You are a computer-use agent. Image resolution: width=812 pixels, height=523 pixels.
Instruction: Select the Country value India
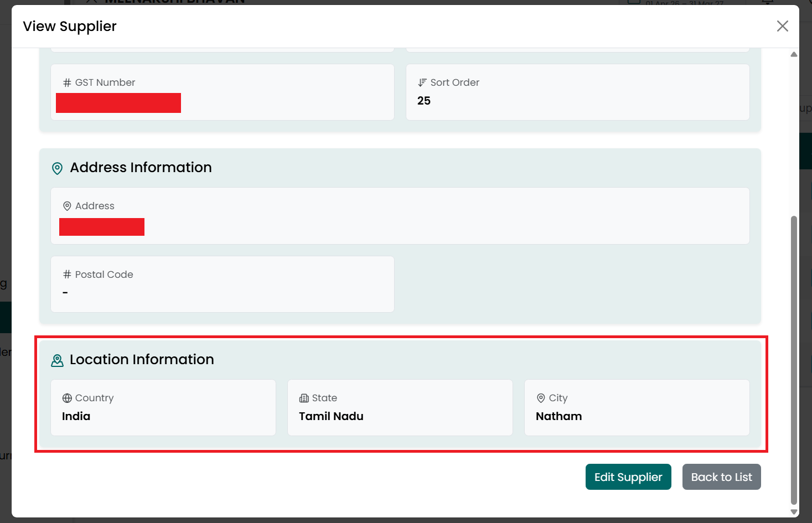coord(76,416)
